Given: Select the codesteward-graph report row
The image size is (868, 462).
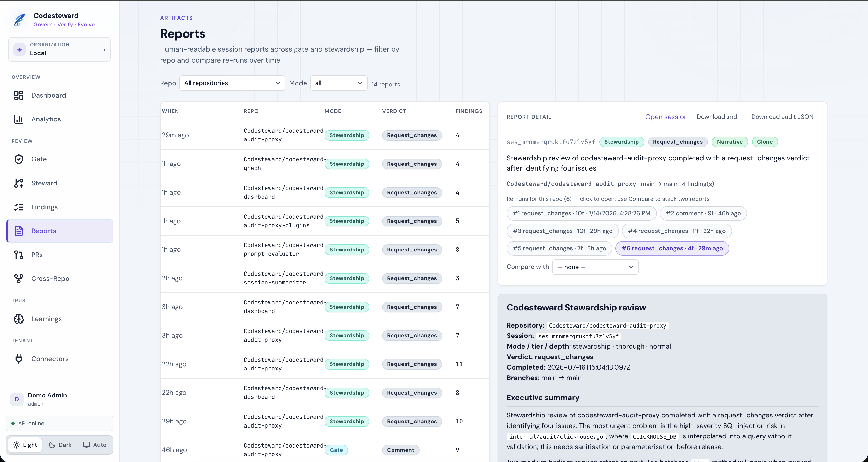Looking at the screenshot, I should [x=325, y=164].
